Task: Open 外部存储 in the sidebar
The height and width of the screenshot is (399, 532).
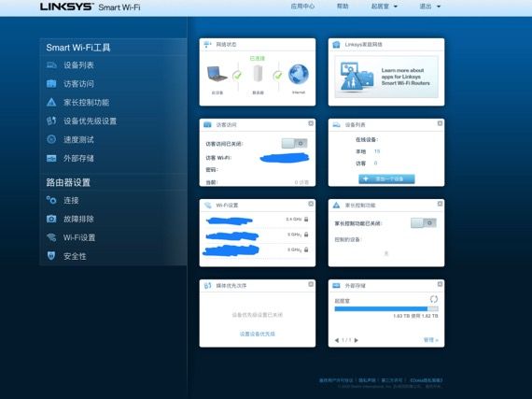Action: coord(78,158)
